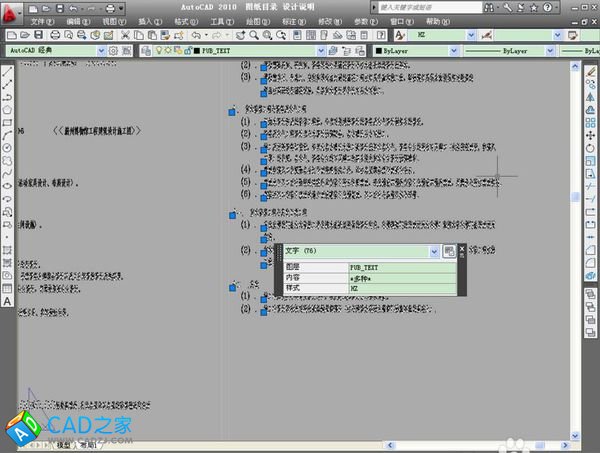Expand the 文字 (76) object type dropdown
The height and width of the screenshot is (453, 600).
435,252
